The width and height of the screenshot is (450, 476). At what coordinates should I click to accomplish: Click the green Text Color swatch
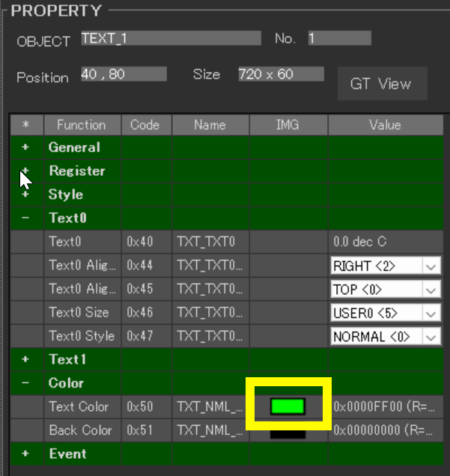coord(288,406)
